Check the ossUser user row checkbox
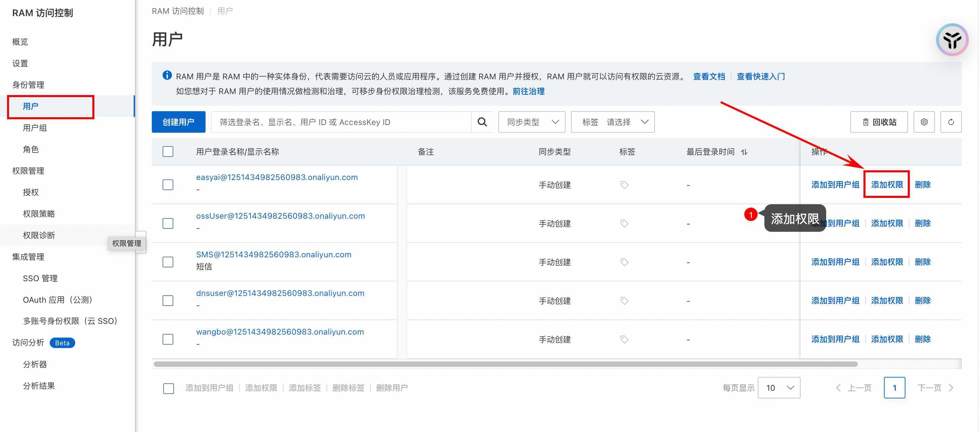The width and height of the screenshot is (980, 432). (168, 223)
